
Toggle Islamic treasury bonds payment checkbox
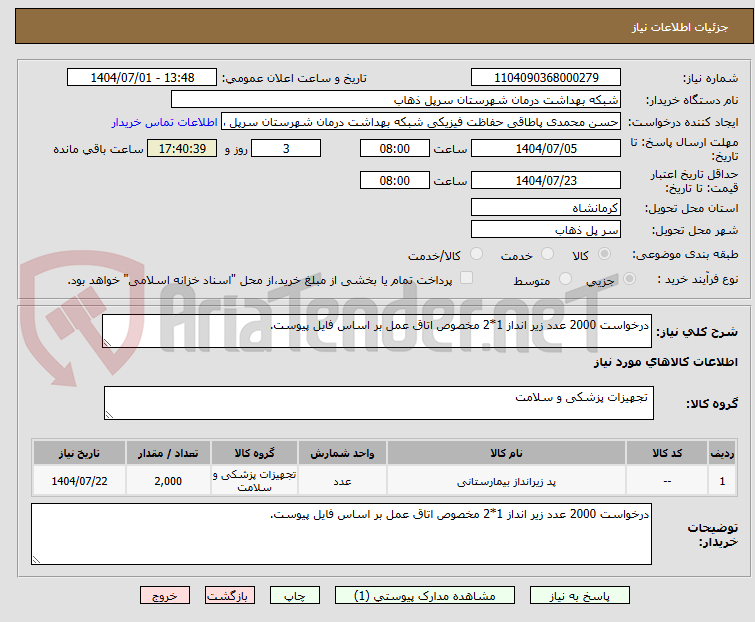coord(467,278)
